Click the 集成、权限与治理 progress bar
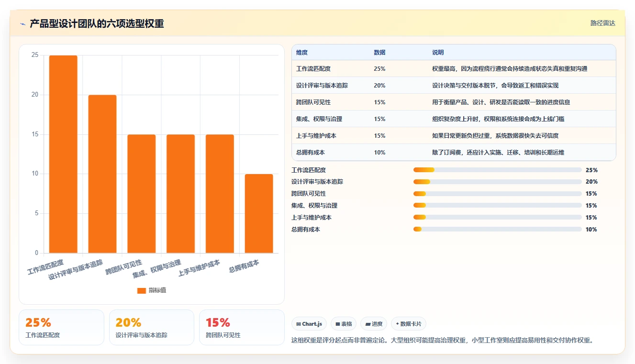Screen dimensions: 635x364 tap(498, 206)
